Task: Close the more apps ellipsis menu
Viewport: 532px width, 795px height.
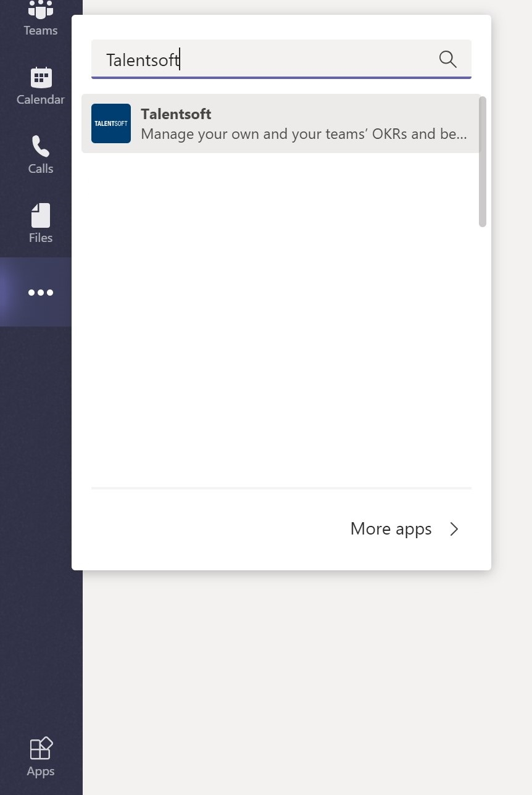Action: click(41, 292)
